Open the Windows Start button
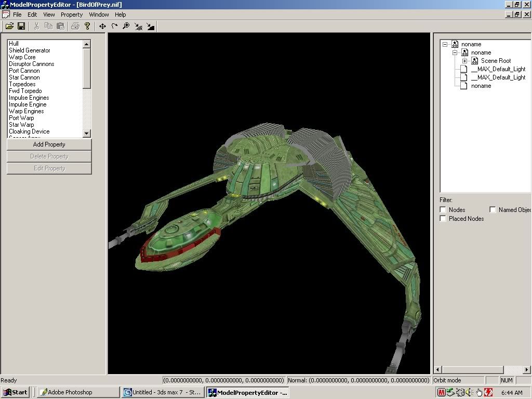 15,393
